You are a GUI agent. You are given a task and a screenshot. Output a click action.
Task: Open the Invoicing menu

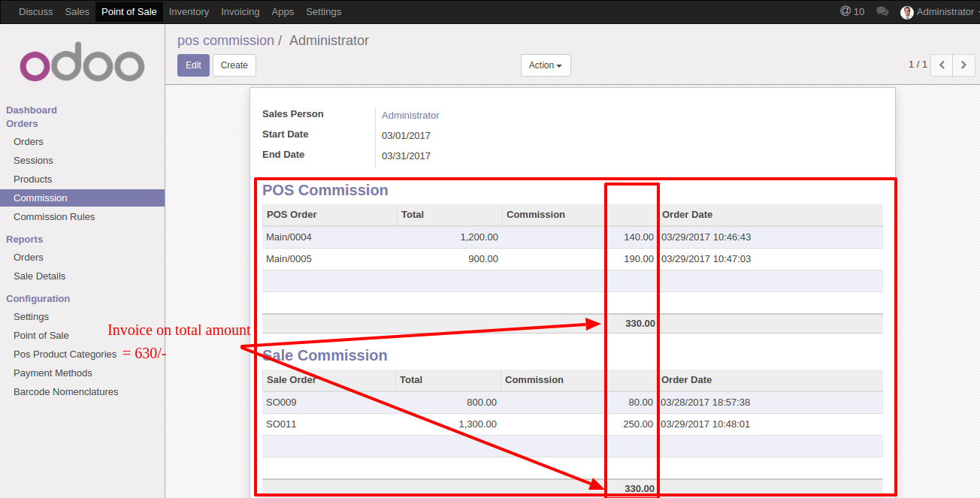click(240, 12)
